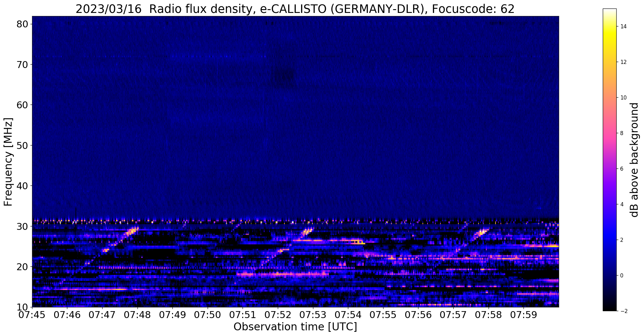The image size is (644, 336).
Task: Click the colorbar tick value 14
Action: coord(623,27)
